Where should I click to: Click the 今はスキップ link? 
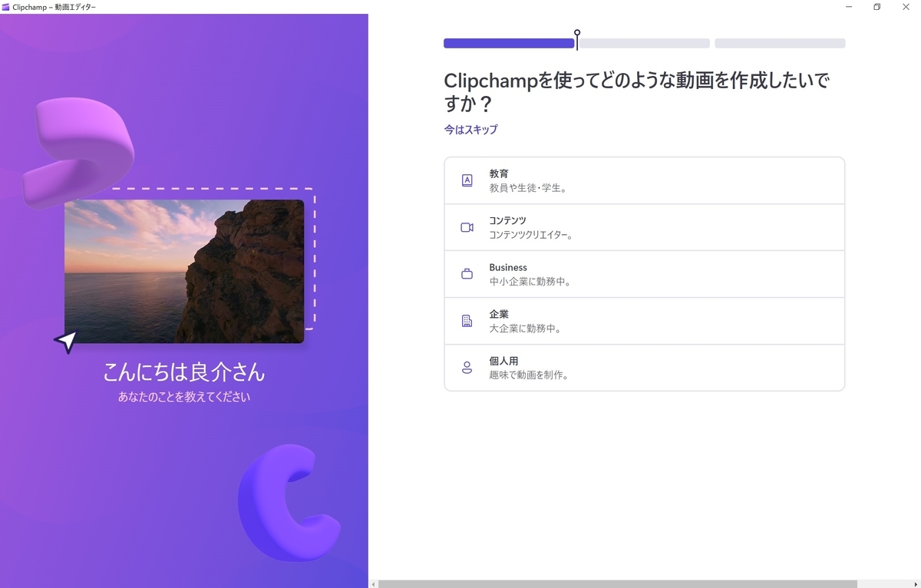470,130
